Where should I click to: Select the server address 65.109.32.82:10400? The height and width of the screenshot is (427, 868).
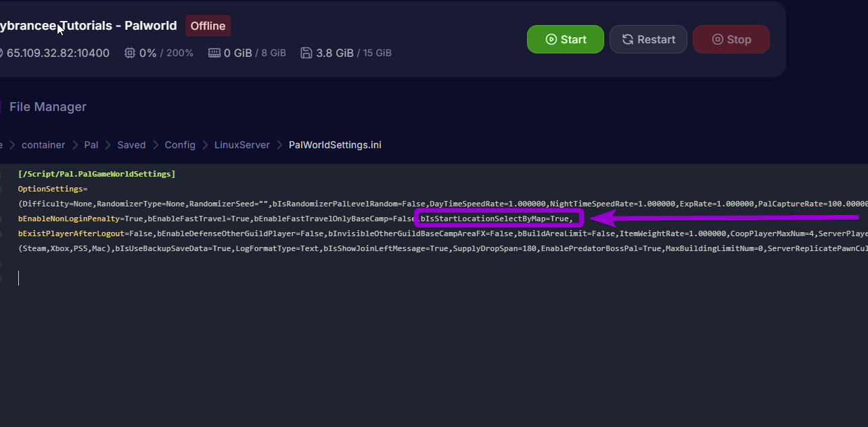point(58,53)
